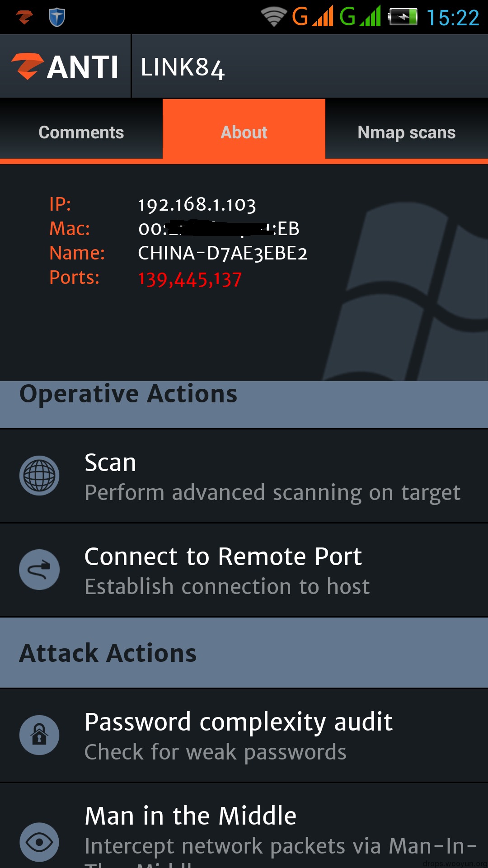The width and height of the screenshot is (488, 868).
Task: Tap the shield icon in status bar
Action: 57,17
